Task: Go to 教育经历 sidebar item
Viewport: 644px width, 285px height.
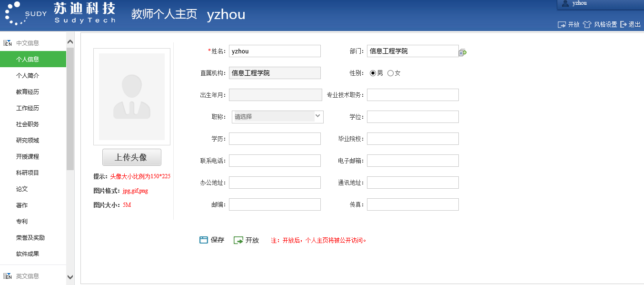Action: [x=28, y=92]
